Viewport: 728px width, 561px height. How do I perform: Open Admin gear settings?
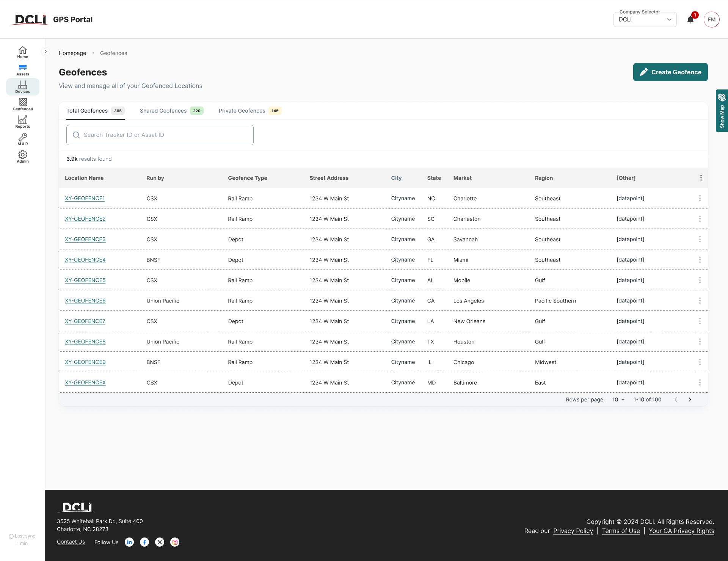(23, 157)
